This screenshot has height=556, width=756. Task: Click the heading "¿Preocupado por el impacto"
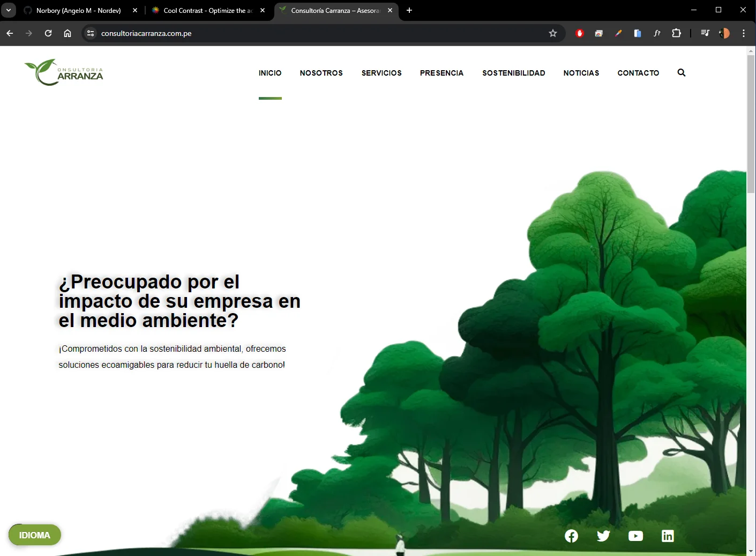(x=179, y=301)
